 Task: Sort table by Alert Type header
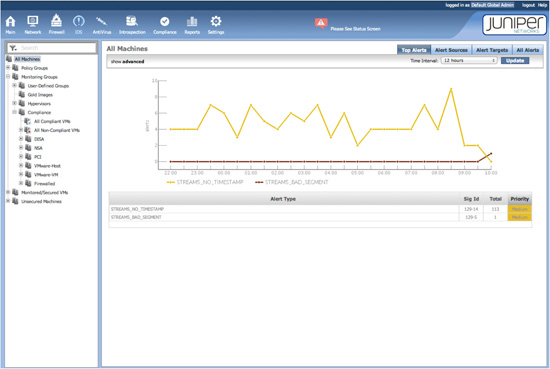(x=283, y=199)
